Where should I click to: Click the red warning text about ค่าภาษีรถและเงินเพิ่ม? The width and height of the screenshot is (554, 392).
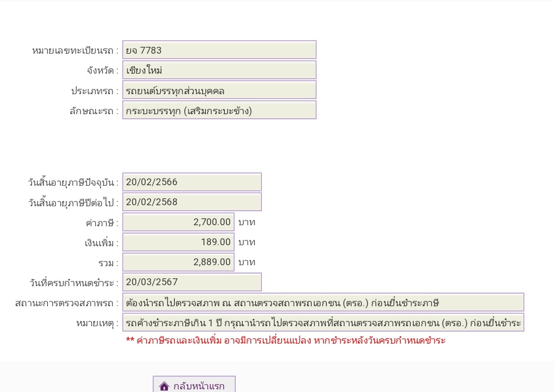click(x=286, y=340)
